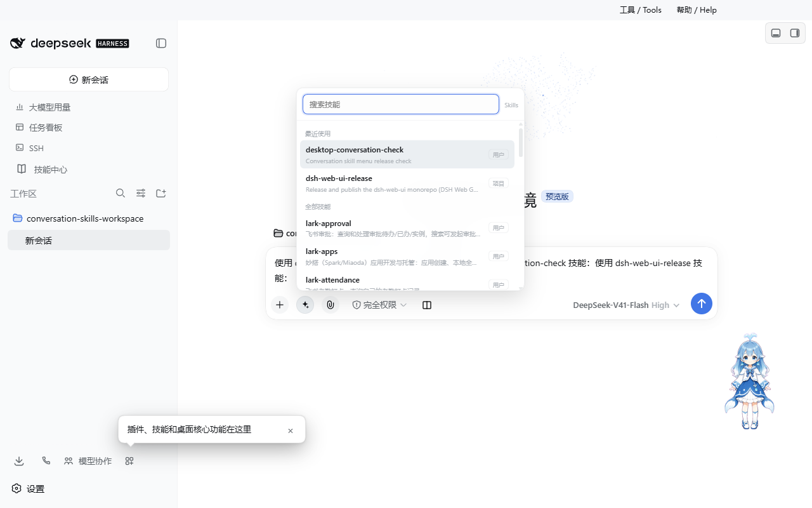Image resolution: width=812 pixels, height=508 pixels.
Task: Click the 最近使用 section header
Action: (318, 133)
